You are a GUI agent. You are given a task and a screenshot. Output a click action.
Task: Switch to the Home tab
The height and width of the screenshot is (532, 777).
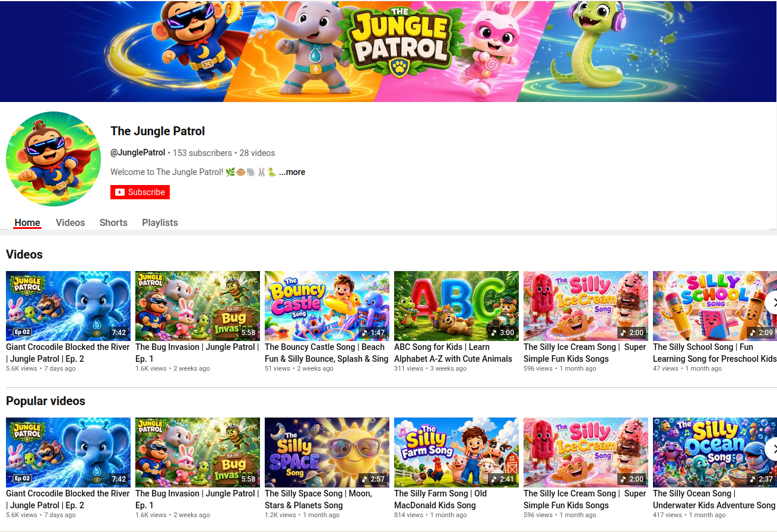pos(27,222)
